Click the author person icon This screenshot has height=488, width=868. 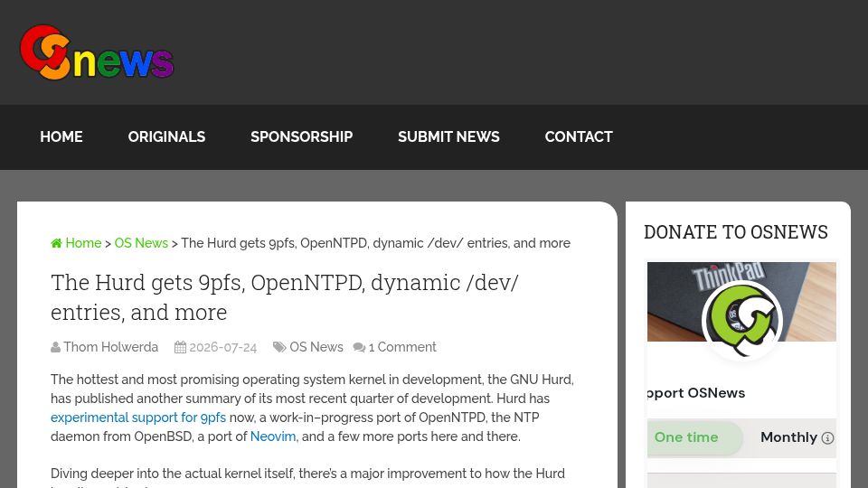point(55,347)
